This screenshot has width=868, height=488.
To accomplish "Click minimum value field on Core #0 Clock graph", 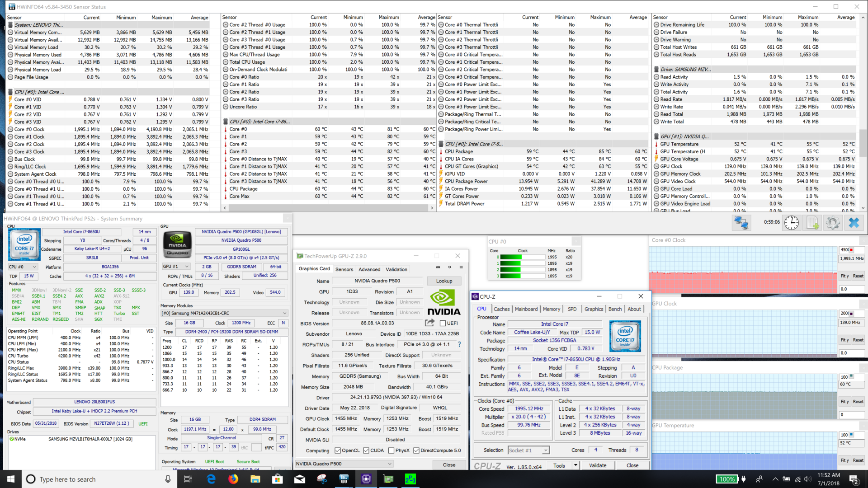I will tap(852, 289).
